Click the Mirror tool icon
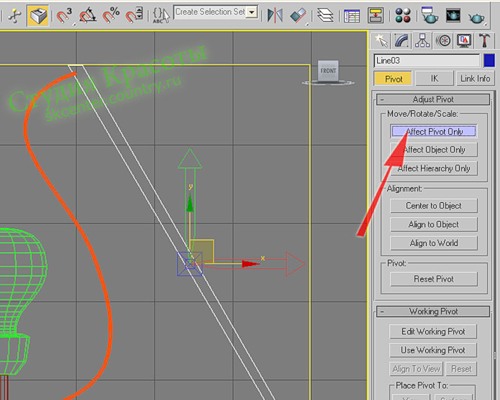Image resolution: width=500 pixels, height=400 pixels. tap(275, 15)
